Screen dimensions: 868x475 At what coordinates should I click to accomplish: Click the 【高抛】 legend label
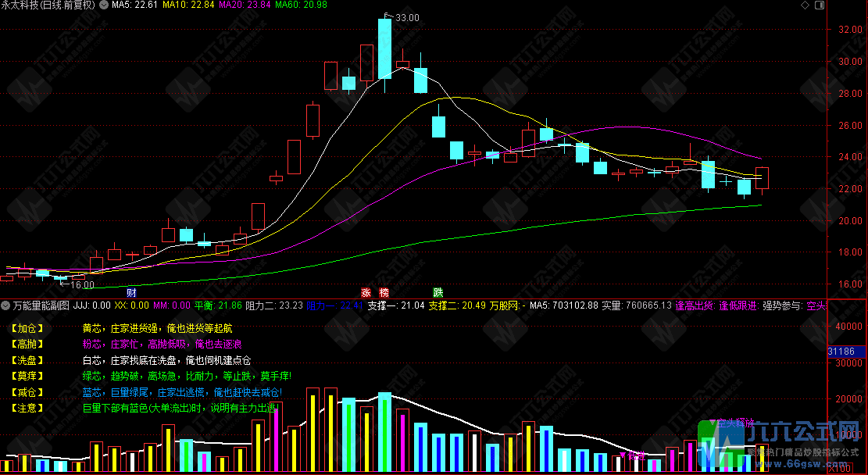(27, 345)
